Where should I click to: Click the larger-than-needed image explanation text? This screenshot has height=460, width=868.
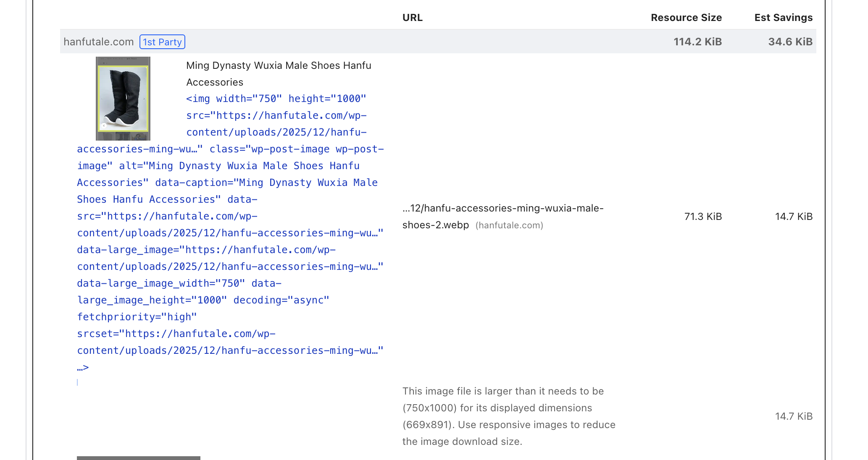(508, 416)
